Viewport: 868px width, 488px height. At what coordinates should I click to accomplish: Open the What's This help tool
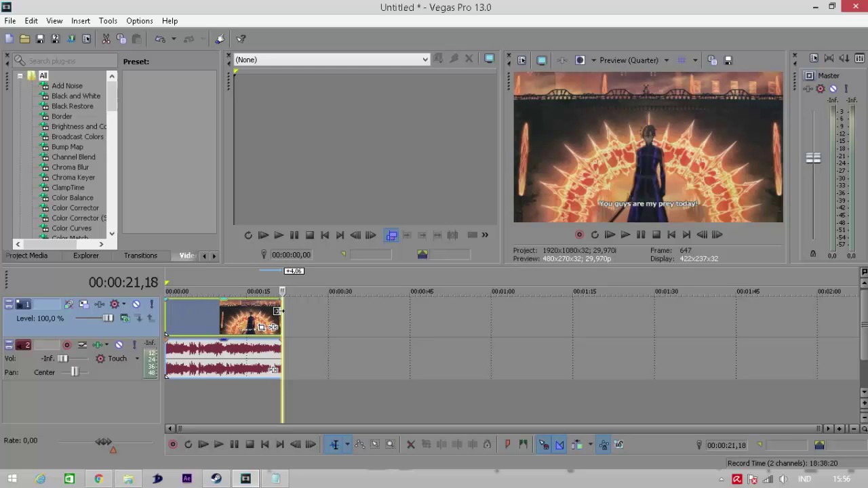(x=241, y=39)
